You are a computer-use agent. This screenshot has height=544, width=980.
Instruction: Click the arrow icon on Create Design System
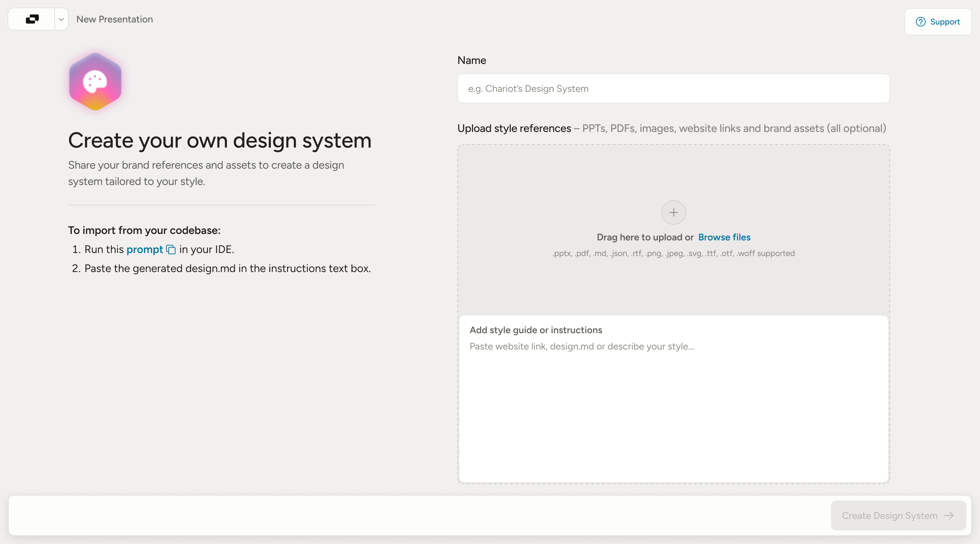click(x=948, y=515)
